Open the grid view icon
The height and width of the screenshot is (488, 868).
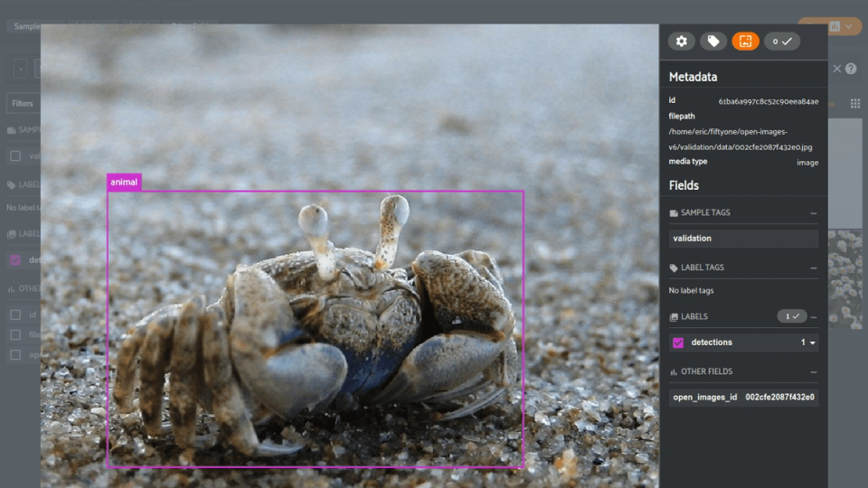click(854, 103)
